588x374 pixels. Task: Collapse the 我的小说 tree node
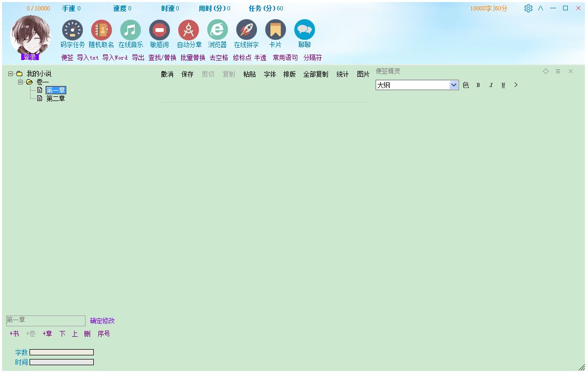coord(10,74)
